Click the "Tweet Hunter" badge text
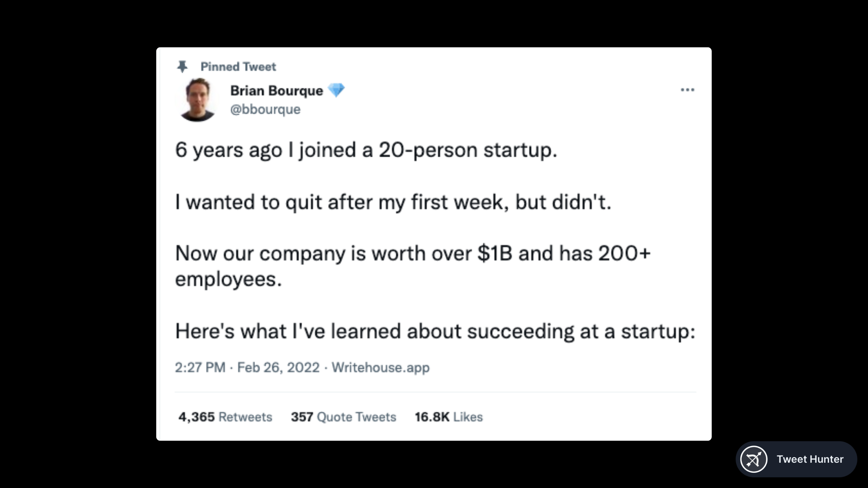This screenshot has width=868, height=488. 810,459
